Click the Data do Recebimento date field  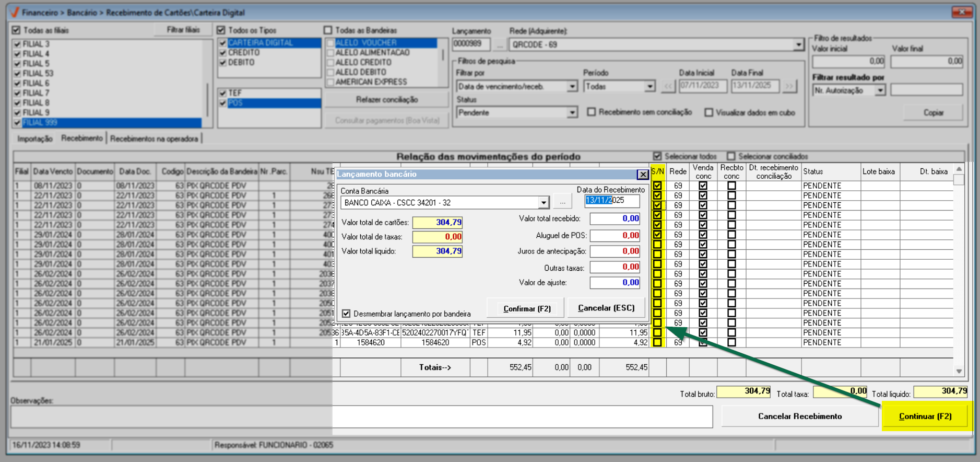point(612,201)
